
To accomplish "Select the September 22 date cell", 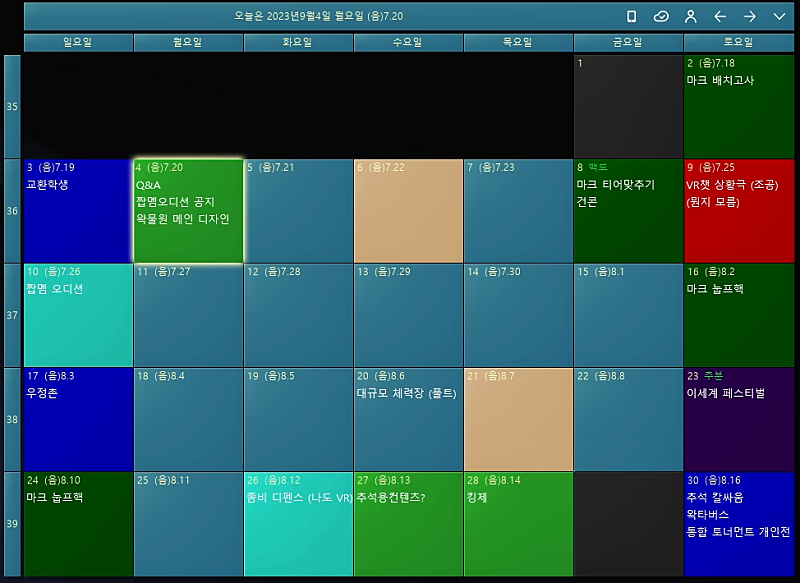I will [628, 419].
